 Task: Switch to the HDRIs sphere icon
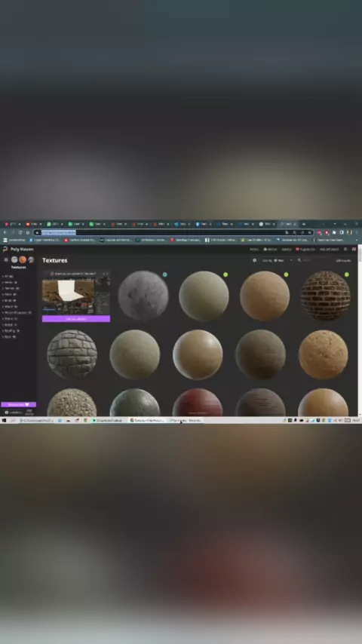coord(14,259)
